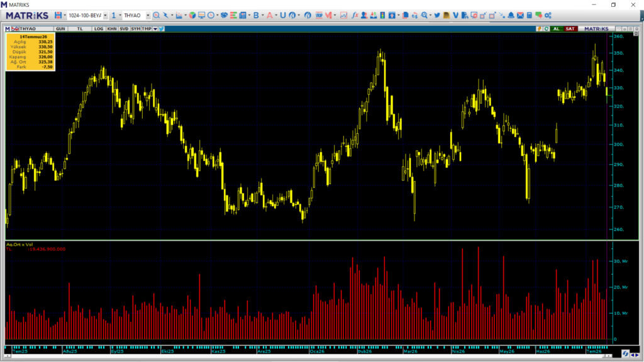Screen dimensions: 644x362
Task: Click the horizontal chart scrollbar at bottom
Action: 308,356
